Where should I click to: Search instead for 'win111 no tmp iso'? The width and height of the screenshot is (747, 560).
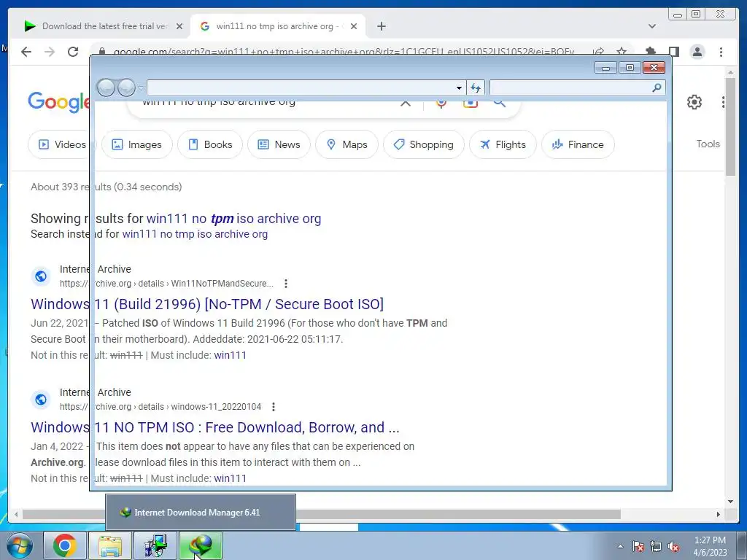coord(195,234)
